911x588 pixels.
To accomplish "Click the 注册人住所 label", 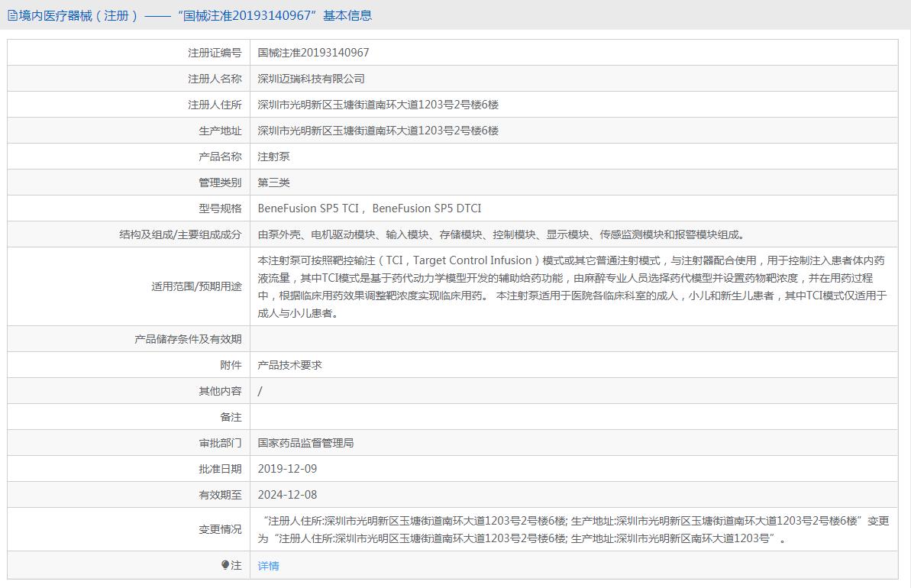I will [x=215, y=105].
